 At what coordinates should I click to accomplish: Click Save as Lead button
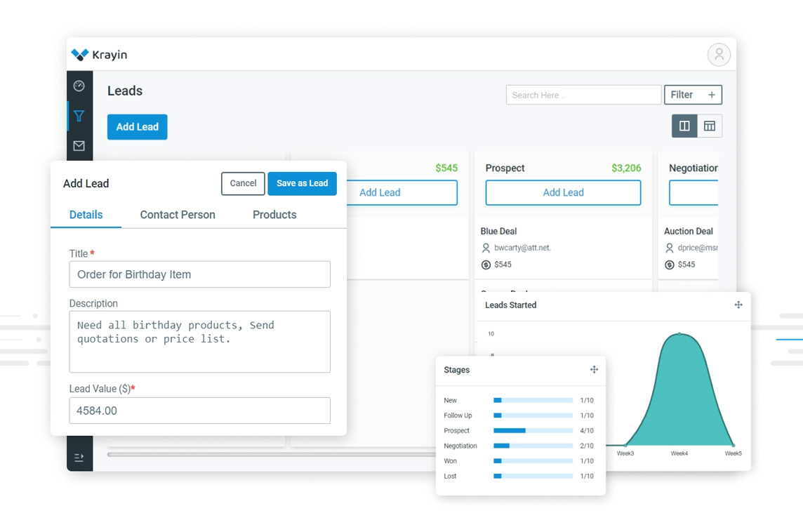click(x=302, y=183)
